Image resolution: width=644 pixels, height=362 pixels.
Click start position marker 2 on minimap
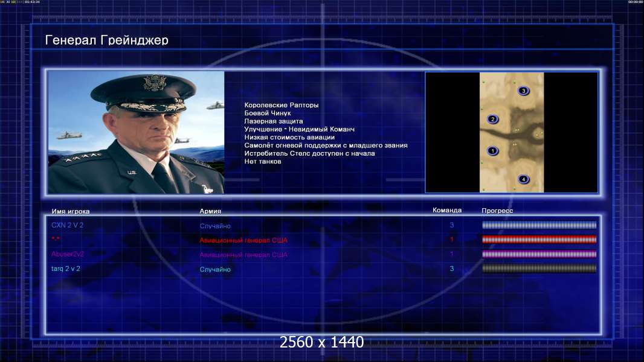pos(492,119)
